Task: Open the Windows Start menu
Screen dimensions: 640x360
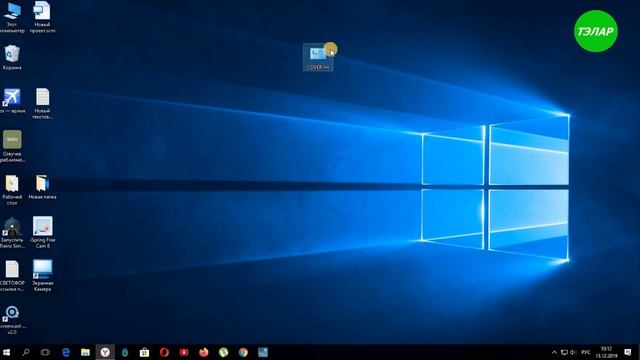Action: coord(7,352)
